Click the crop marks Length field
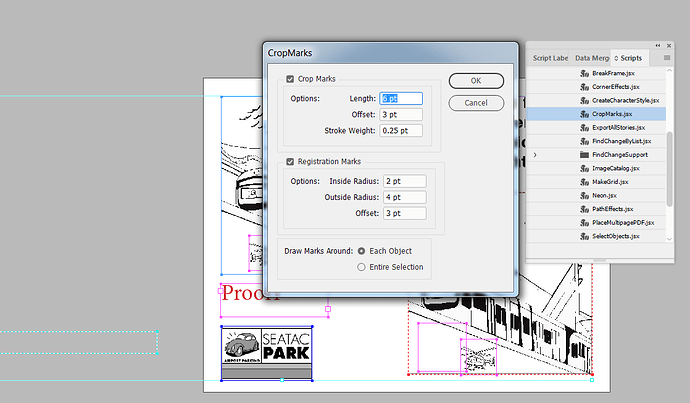 401,99
